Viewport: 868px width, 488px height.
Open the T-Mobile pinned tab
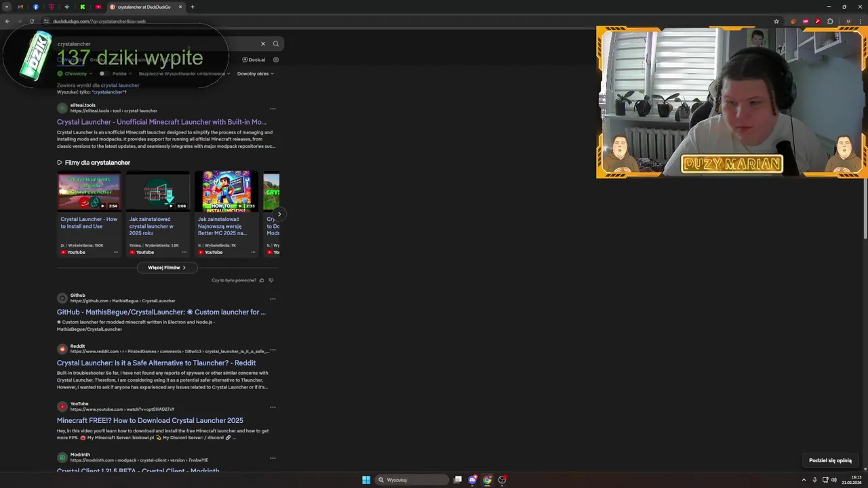coord(52,7)
